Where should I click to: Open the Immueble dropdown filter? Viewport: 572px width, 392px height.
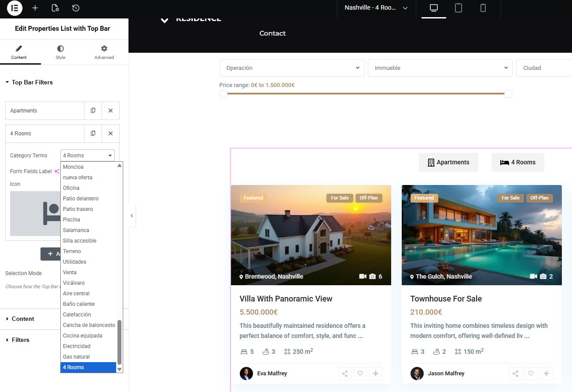(440, 68)
